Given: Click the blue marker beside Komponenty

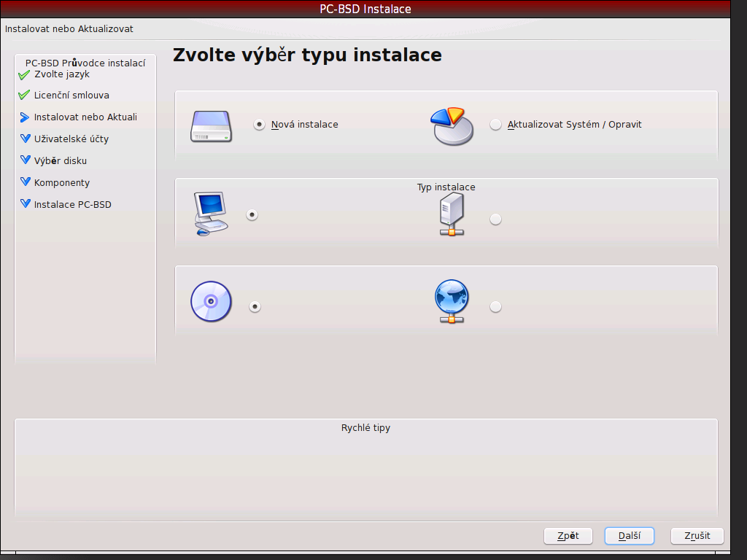Looking at the screenshot, I should (26, 182).
